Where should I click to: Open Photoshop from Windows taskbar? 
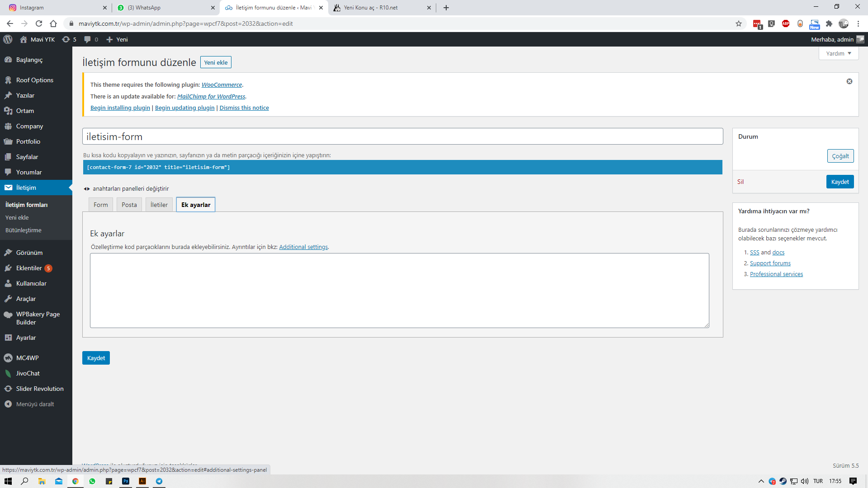[126, 481]
